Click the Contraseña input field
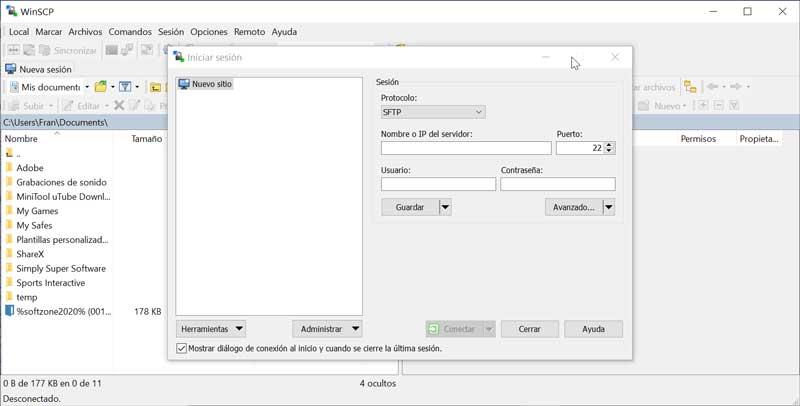 pos(558,184)
